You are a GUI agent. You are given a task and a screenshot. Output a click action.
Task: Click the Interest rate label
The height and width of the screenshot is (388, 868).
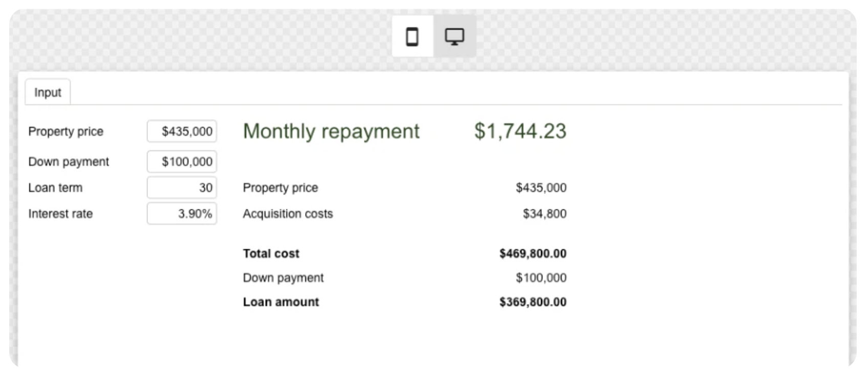(60, 214)
